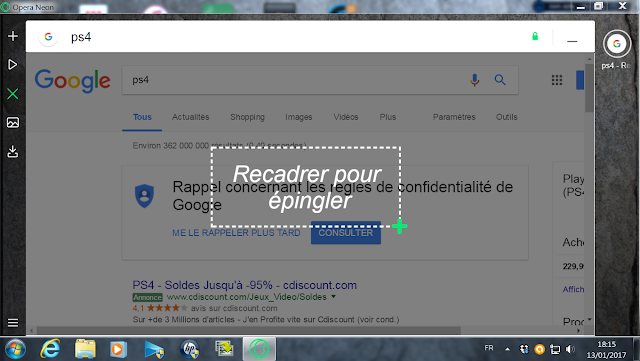Click the volume speaker tray icon
The image size is (640, 361).
click(570, 349)
